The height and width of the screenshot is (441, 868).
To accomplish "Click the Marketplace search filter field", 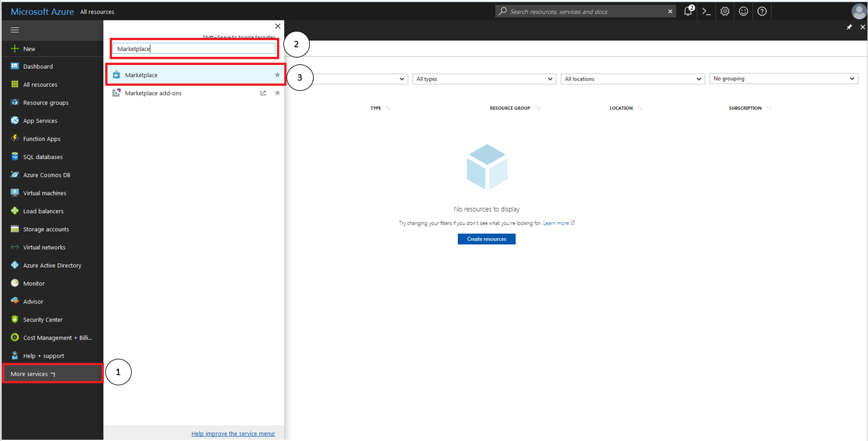I will [194, 49].
